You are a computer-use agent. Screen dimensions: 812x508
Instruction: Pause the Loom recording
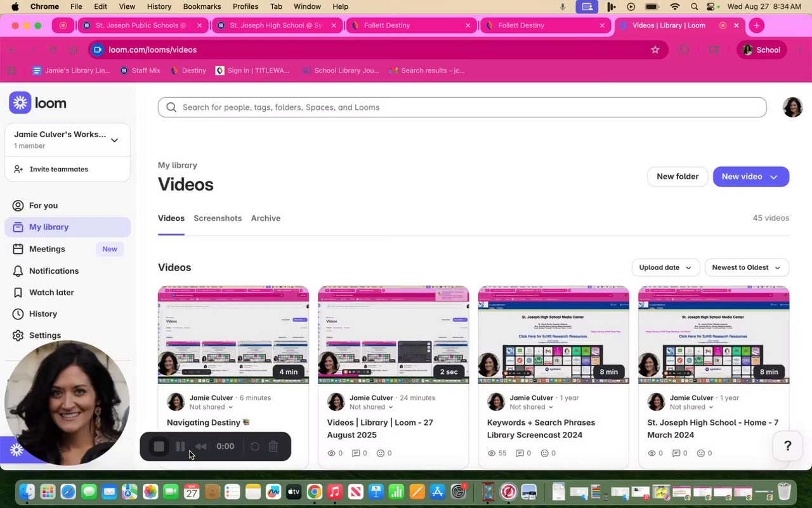(180, 446)
